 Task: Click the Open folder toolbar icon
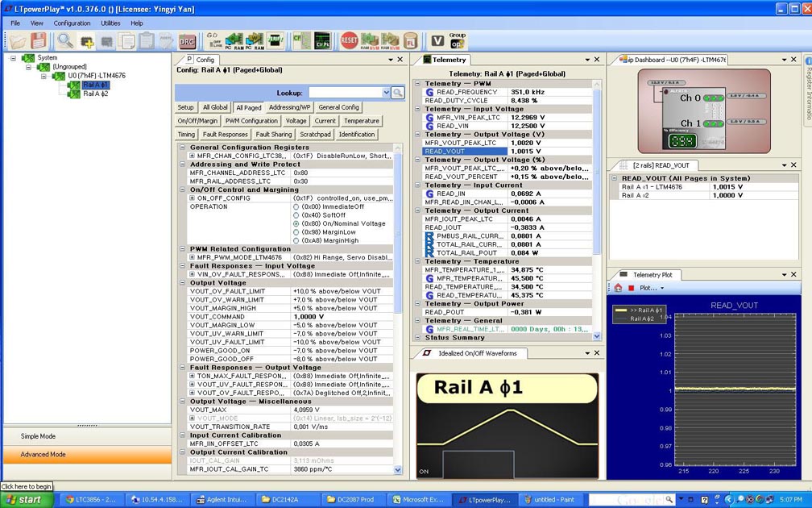pyautogui.click(x=17, y=40)
